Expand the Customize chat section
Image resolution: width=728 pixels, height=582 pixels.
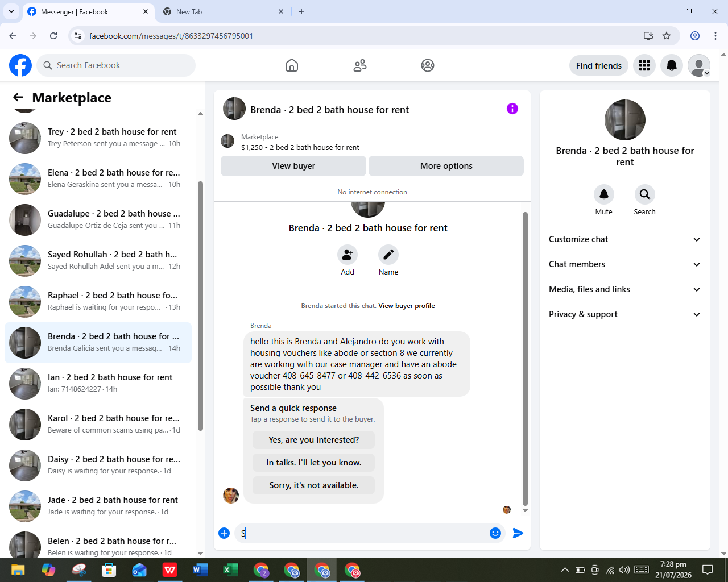click(x=624, y=239)
